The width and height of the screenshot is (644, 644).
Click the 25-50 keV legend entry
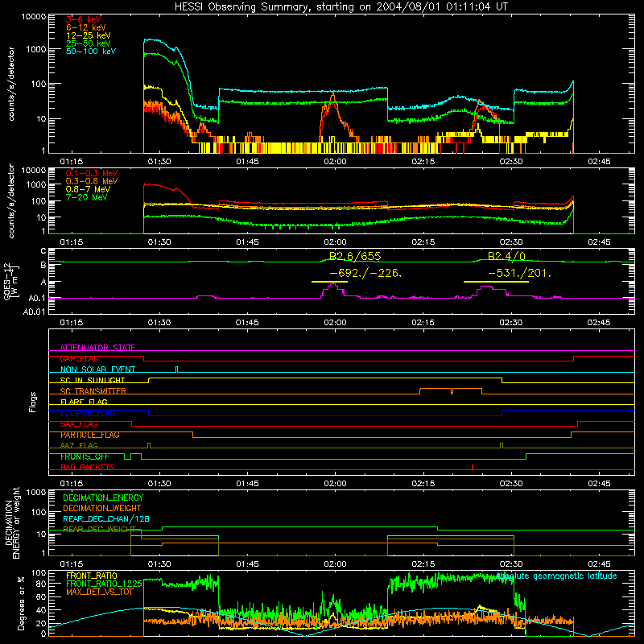88,43
